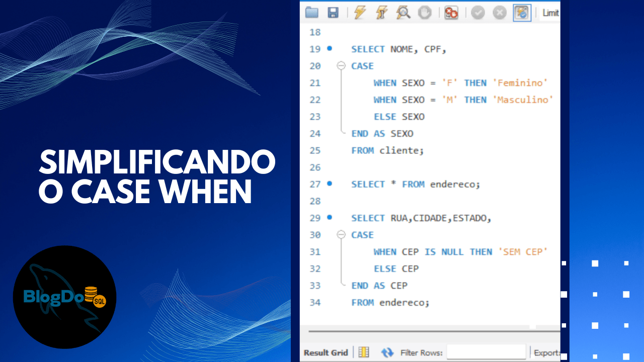Commit the current transaction
This screenshot has height=362, width=644.
pyautogui.click(x=477, y=13)
